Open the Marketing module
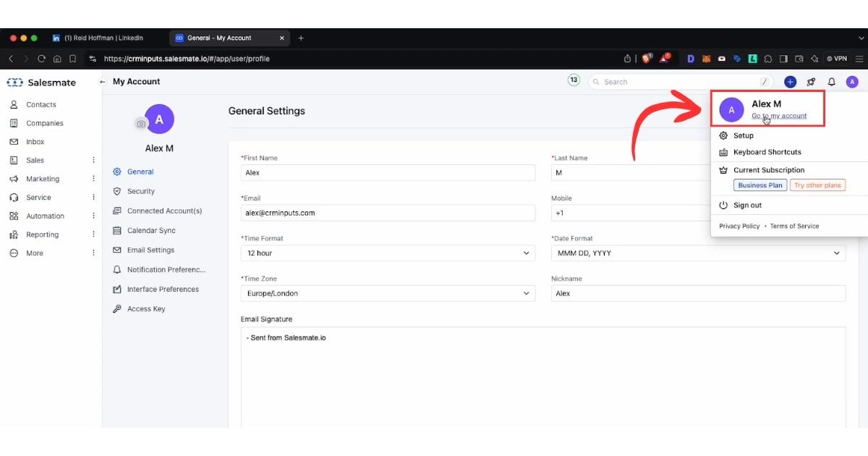This screenshot has height=456, width=868. click(x=43, y=179)
